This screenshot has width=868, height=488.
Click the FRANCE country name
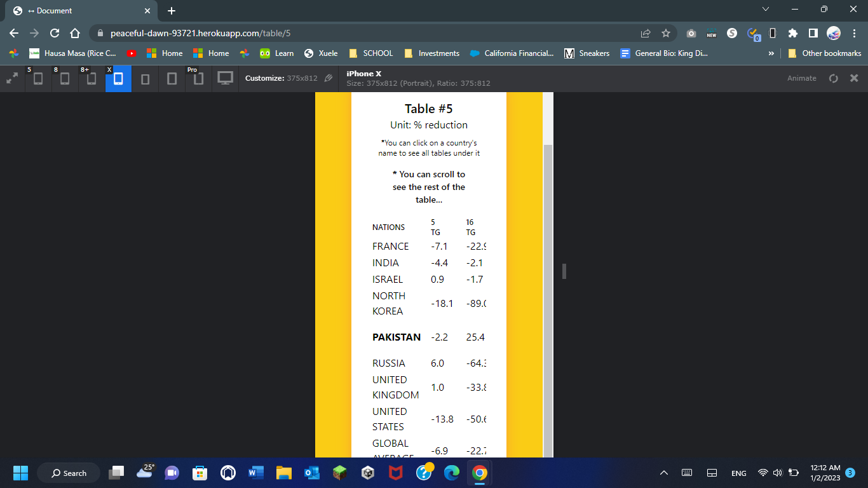(x=391, y=247)
